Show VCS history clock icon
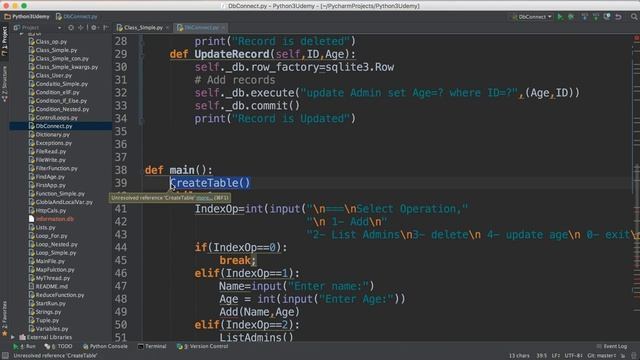 pos(607,17)
